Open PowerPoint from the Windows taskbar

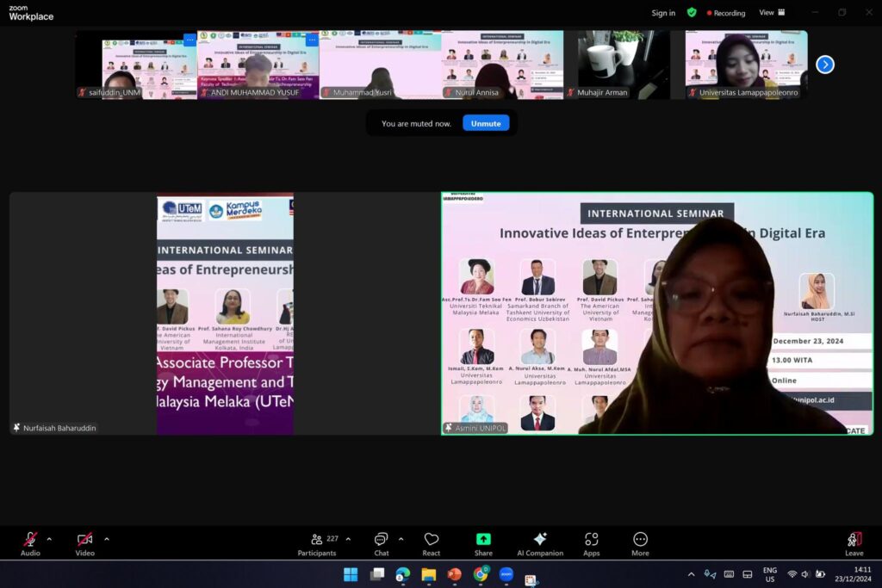[454, 574]
